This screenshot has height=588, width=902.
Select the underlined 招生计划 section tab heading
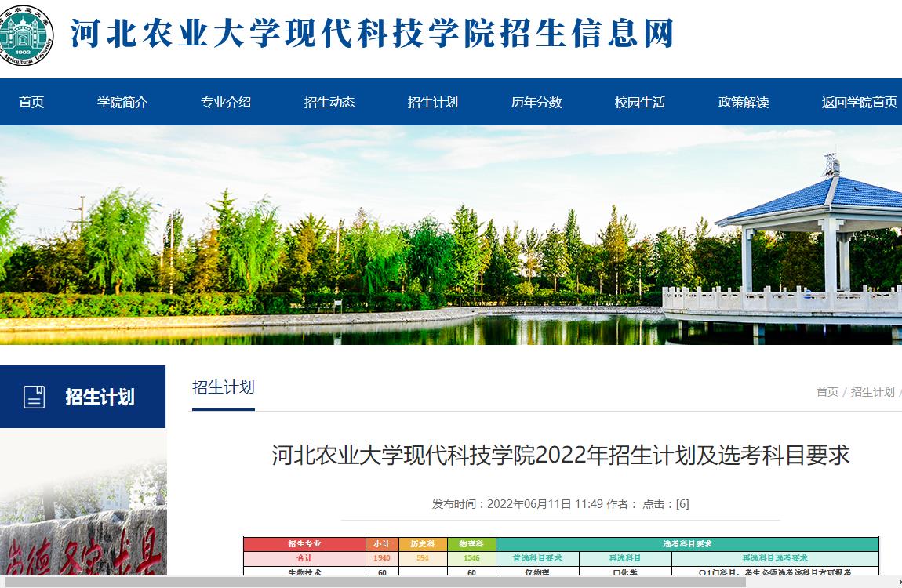point(224,387)
